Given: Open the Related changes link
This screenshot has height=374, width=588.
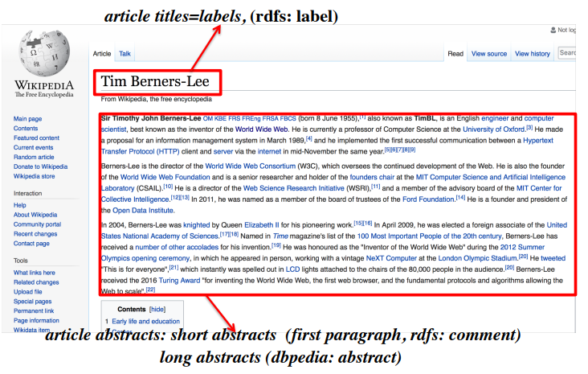Looking at the screenshot, I should [36, 282].
